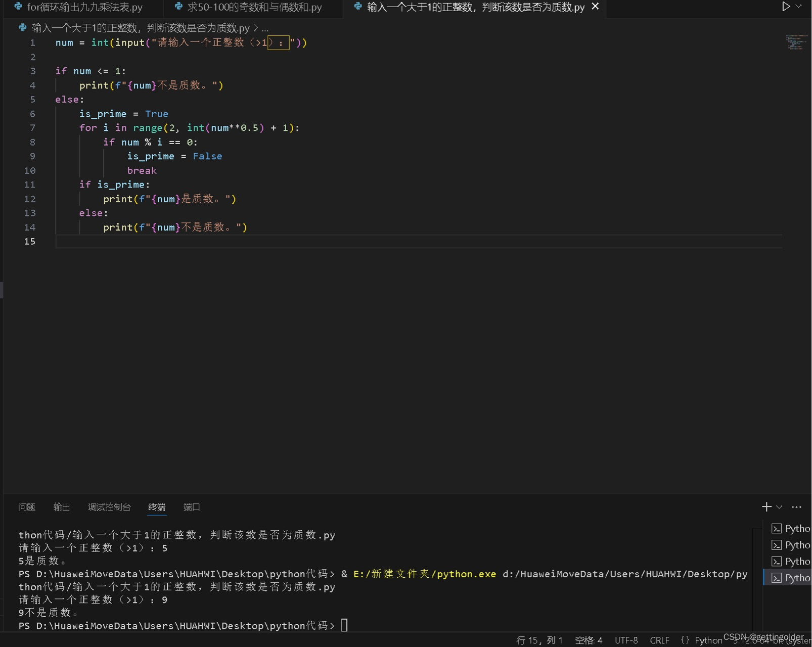
Task: Click UTF-8 to change file encoding
Action: pos(626,640)
